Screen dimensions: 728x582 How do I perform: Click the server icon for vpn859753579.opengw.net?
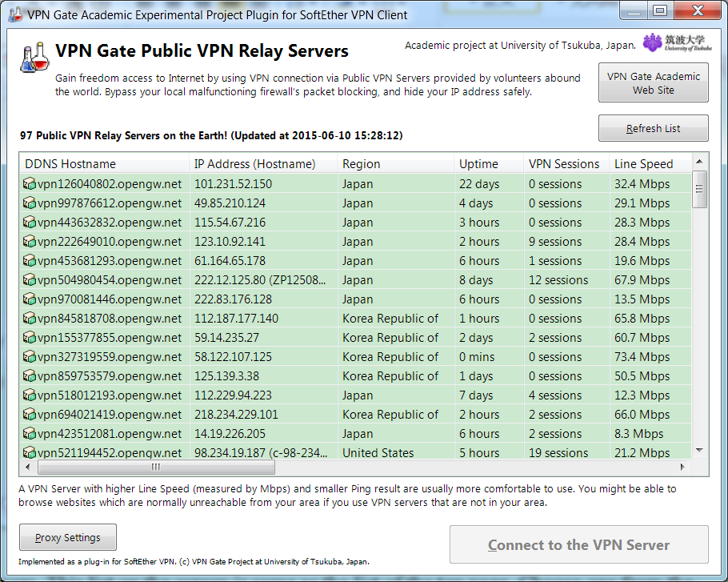coord(30,375)
